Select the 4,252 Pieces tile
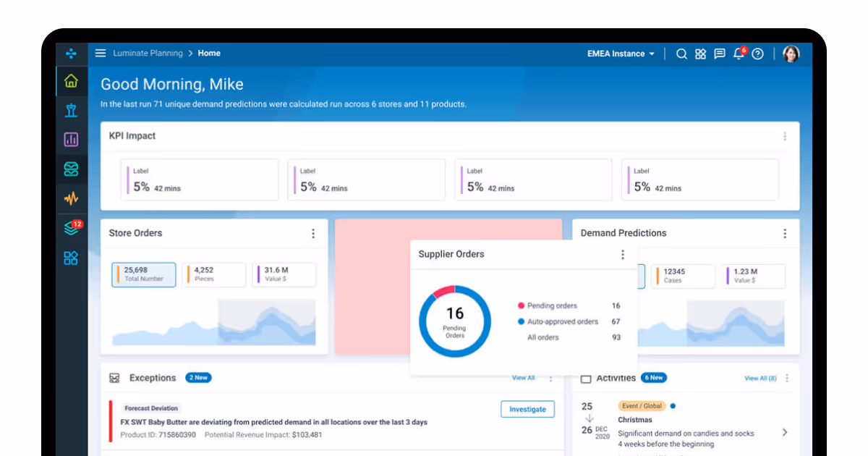Screen dimensions: 868x456 pos(213,275)
